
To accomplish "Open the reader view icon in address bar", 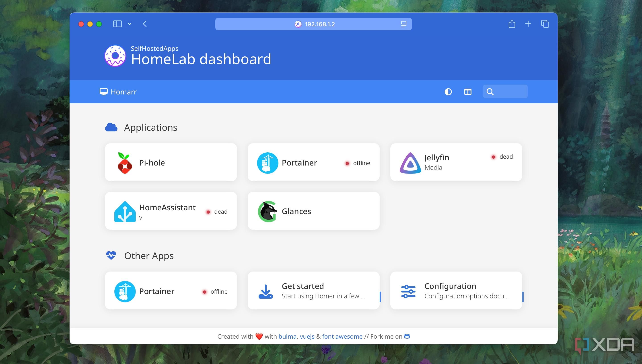I will (403, 24).
